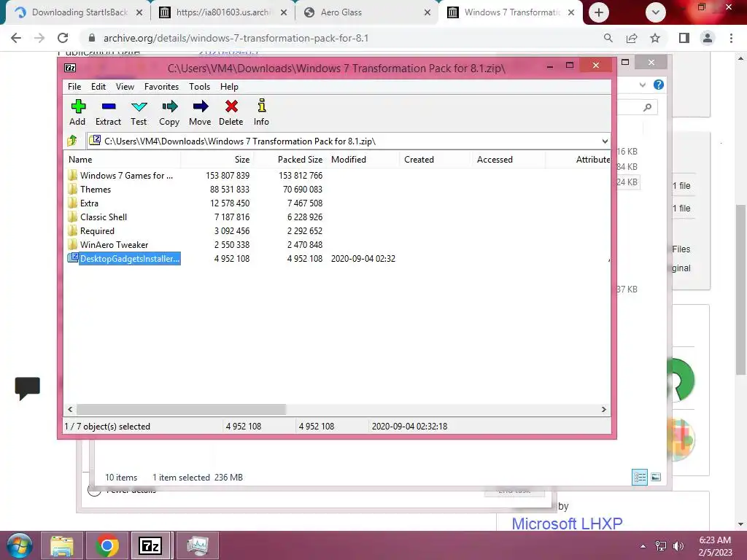Click the Move toolbar icon

[x=200, y=106]
